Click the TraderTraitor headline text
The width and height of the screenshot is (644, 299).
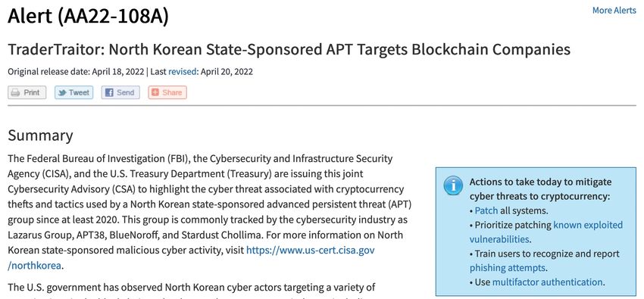[289, 50]
